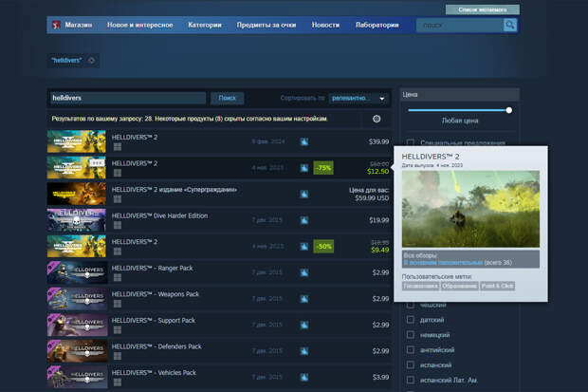The height and width of the screenshot is (392, 588).
Task: Click the Steam logo icon beside Магазин
Action: click(56, 25)
